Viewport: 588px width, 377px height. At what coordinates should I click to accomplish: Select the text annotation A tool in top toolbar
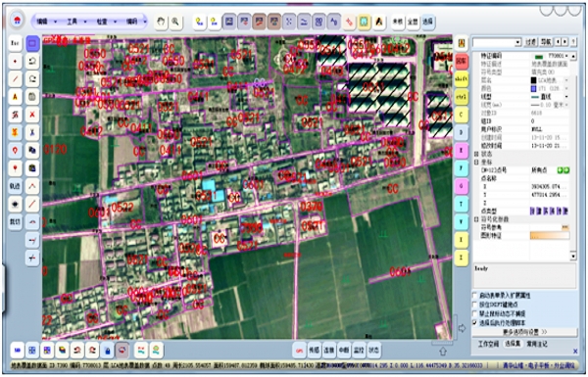379,22
